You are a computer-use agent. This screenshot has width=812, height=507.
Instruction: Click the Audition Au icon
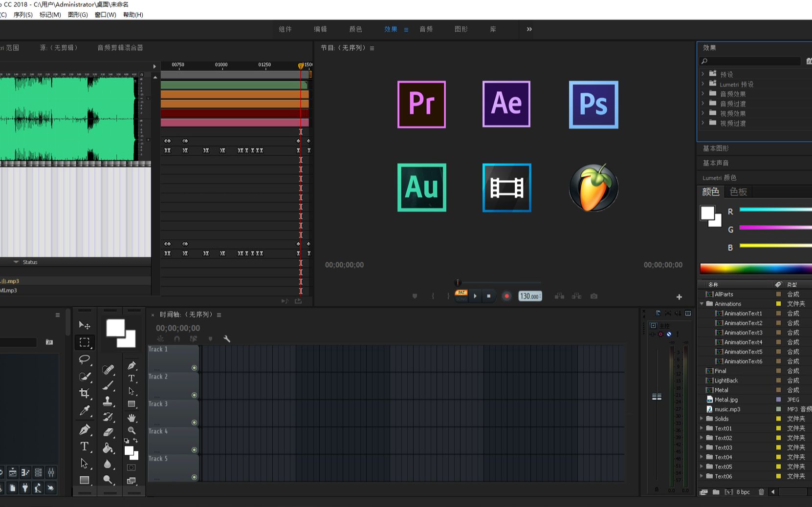point(422,188)
